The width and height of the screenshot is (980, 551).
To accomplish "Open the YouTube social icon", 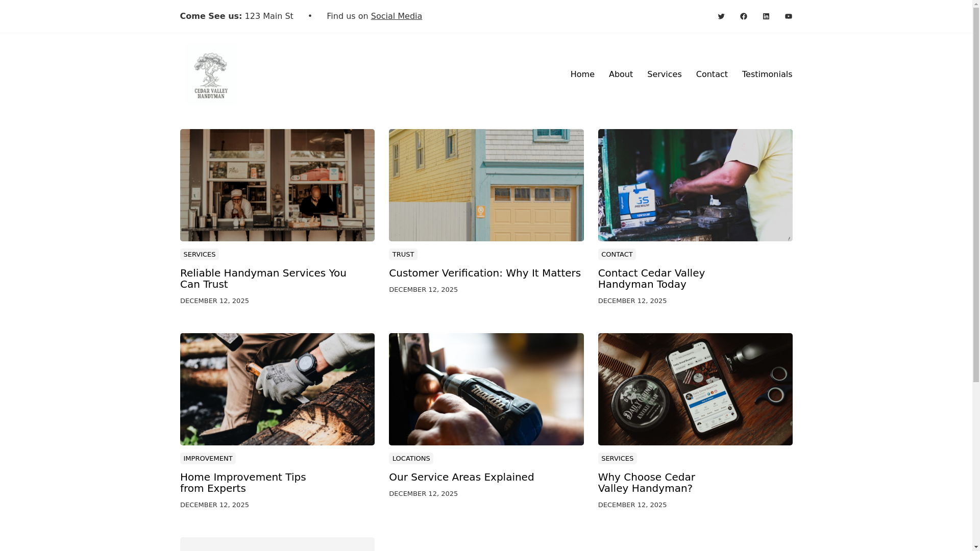I will 788,16.
